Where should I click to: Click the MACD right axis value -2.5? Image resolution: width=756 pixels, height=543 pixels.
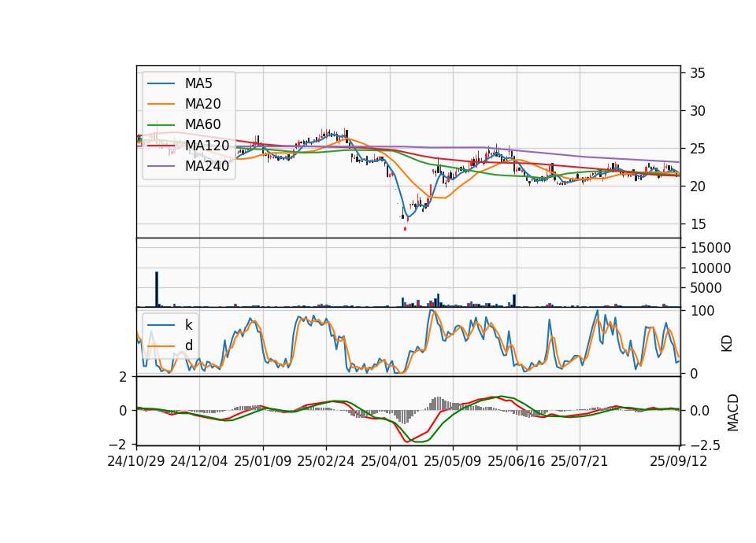click(706, 445)
